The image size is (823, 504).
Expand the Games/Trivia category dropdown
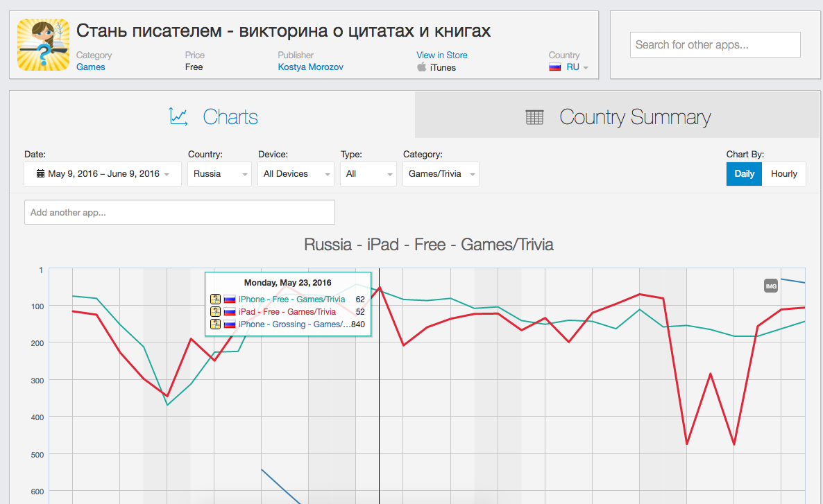click(x=441, y=173)
